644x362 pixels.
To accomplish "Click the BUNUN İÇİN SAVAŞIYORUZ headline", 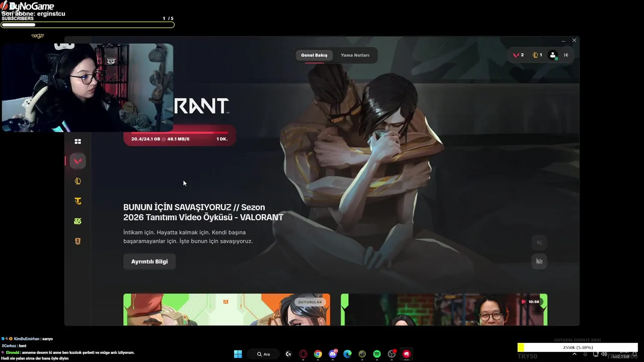I will click(x=203, y=212).
